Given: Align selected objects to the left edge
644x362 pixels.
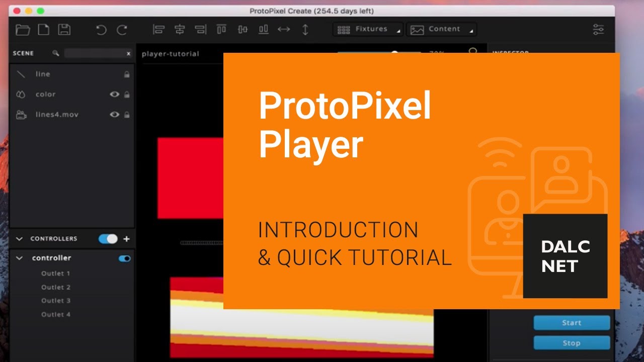Looking at the screenshot, I should point(158,29).
